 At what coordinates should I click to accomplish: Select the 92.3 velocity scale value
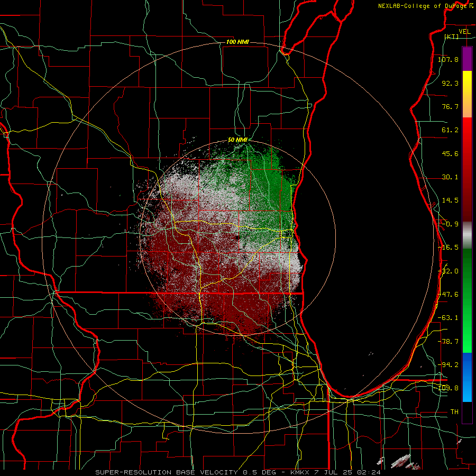pyautogui.click(x=450, y=83)
